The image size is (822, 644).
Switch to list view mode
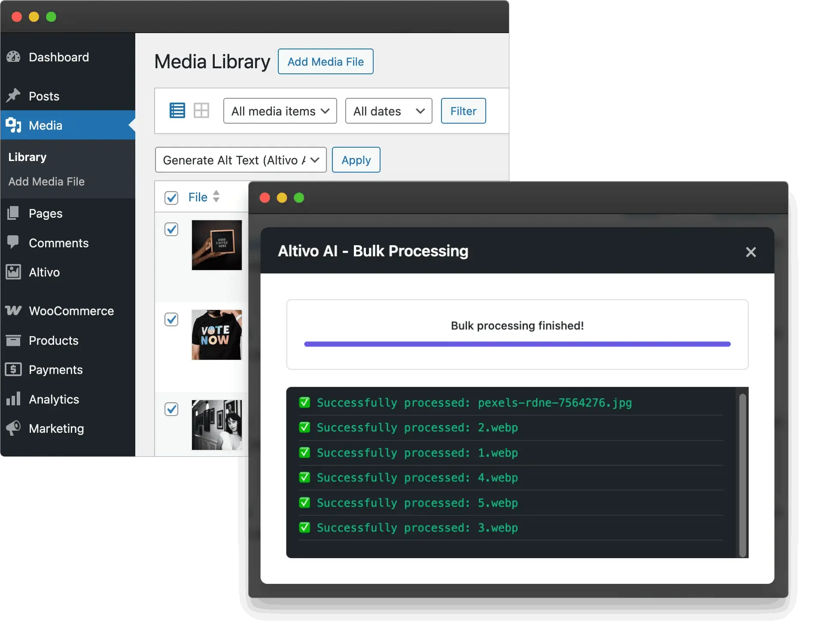[177, 111]
